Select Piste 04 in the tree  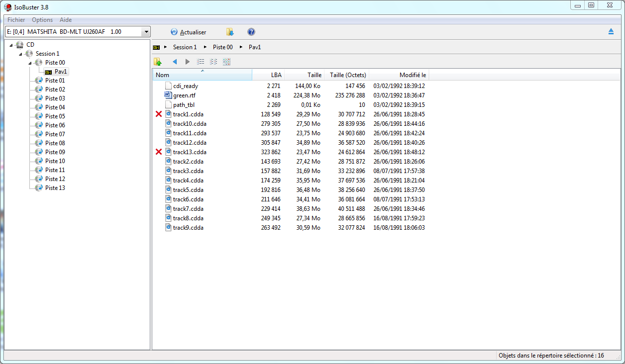point(55,107)
